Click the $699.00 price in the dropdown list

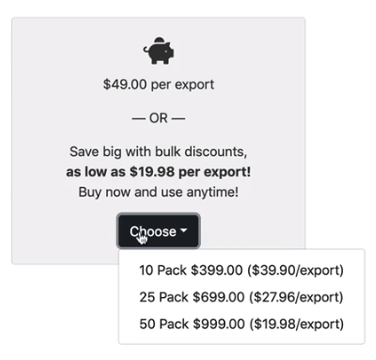(218, 297)
